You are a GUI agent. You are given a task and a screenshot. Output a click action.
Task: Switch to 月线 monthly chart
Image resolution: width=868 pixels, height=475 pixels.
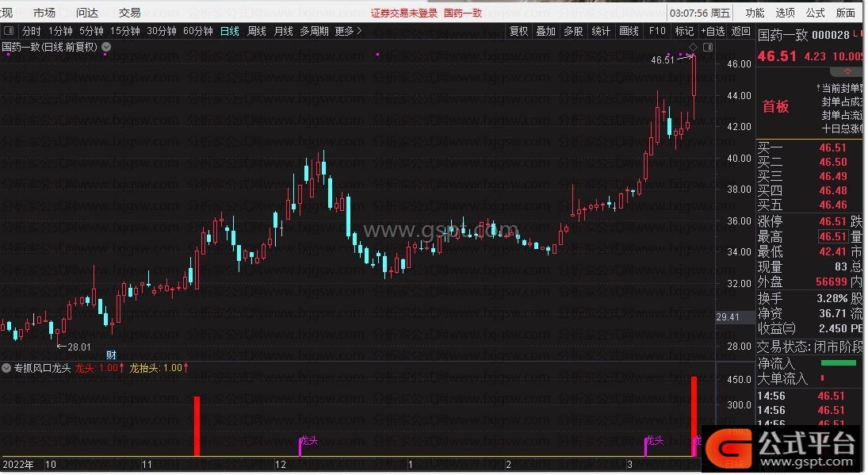284,31
